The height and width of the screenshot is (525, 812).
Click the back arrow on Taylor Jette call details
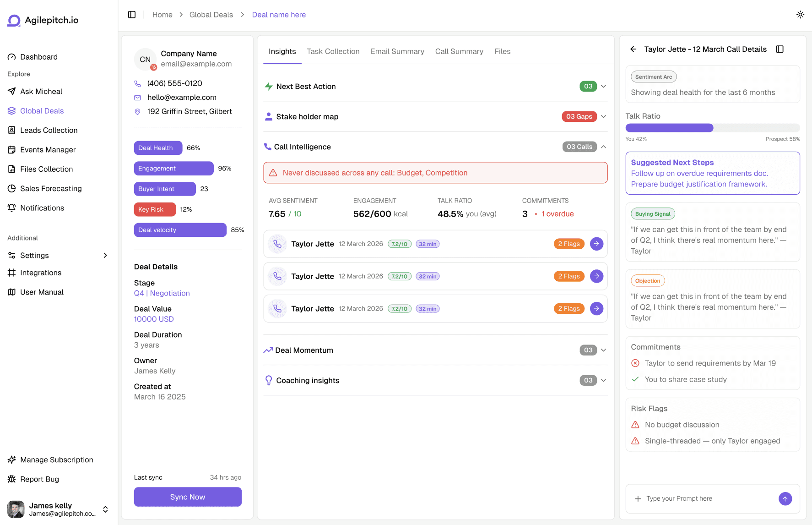click(633, 49)
